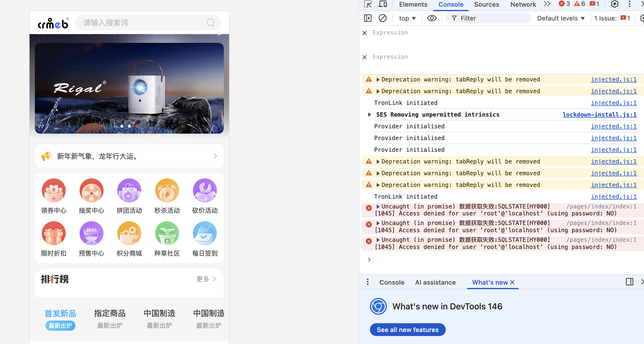Open the 领券中心 coupon icon
This screenshot has width=644, height=344.
(54, 190)
